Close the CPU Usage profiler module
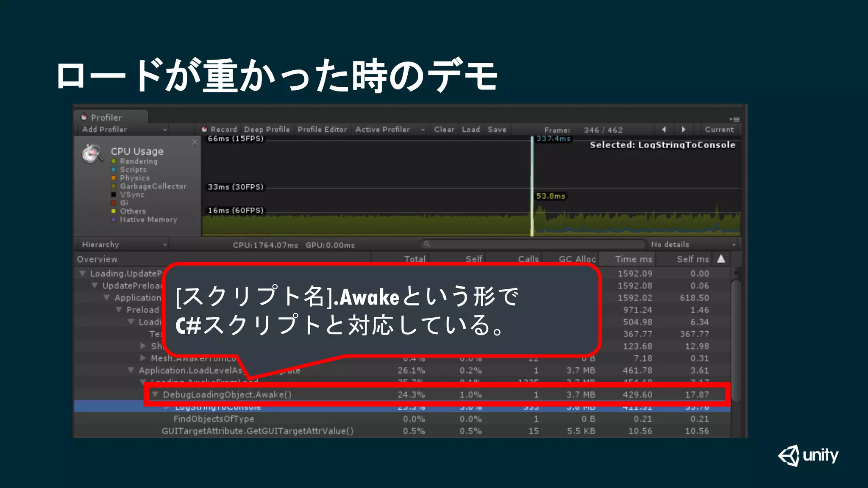This screenshot has height=488, width=868. (195, 142)
